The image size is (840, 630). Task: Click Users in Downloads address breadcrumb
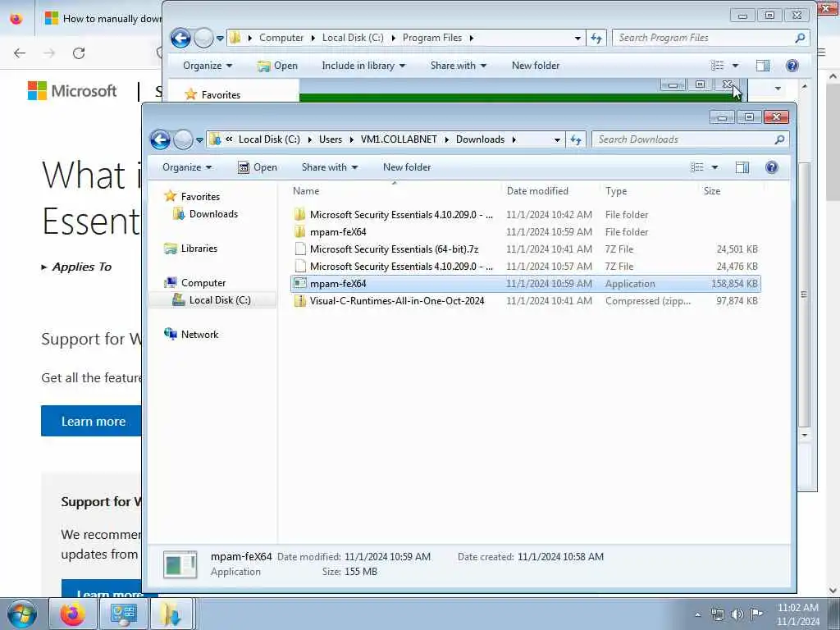[x=331, y=139]
